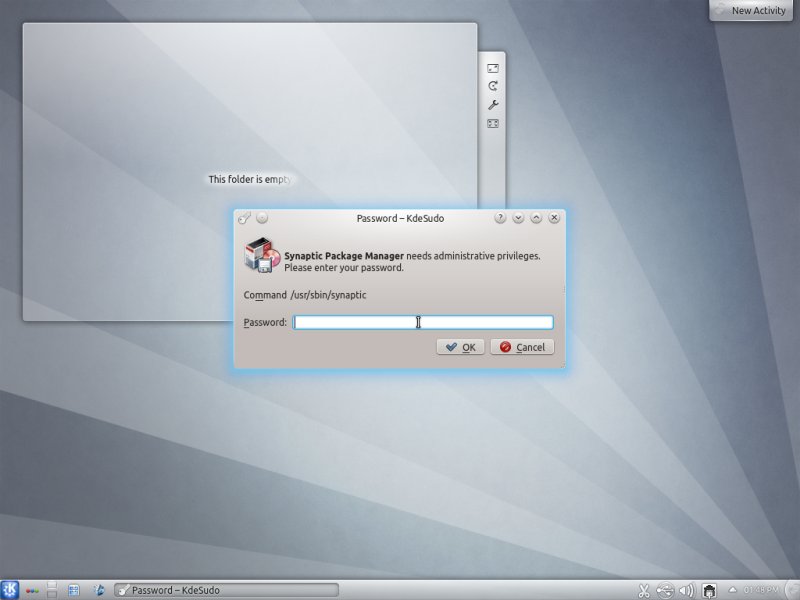Click the Cancel button

[522, 347]
